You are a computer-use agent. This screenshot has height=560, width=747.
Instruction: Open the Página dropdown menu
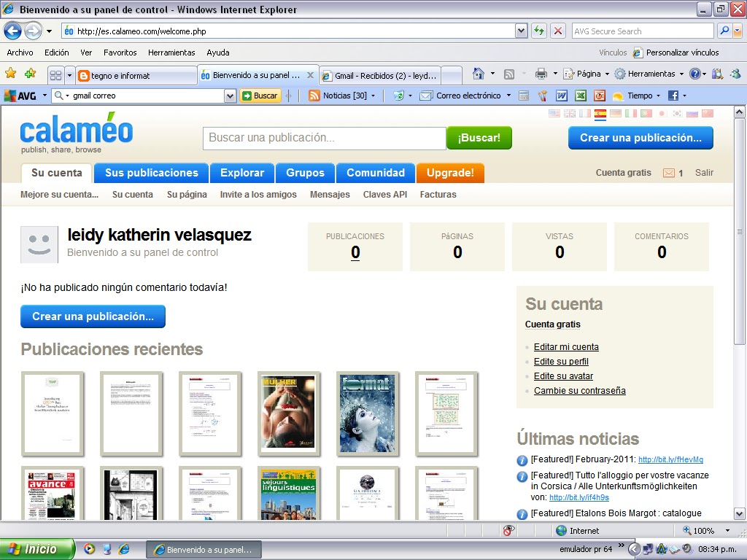tap(588, 74)
